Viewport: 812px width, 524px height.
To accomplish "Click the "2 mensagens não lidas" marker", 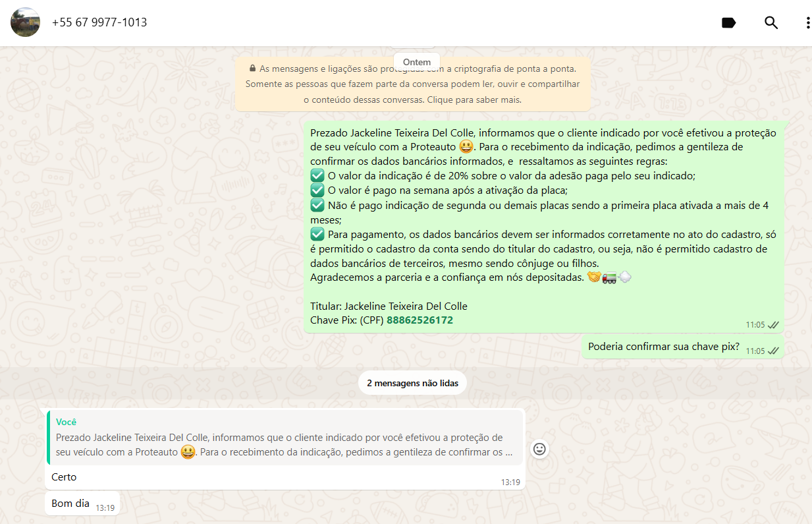I will tap(412, 383).
